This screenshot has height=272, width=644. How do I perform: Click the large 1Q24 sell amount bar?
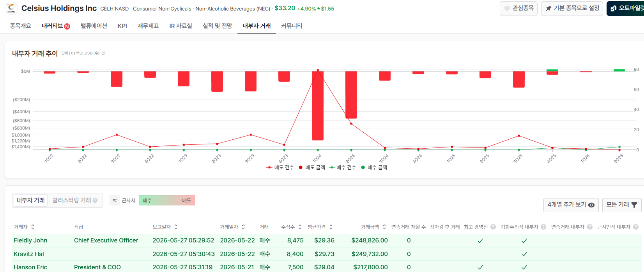[x=318, y=105]
